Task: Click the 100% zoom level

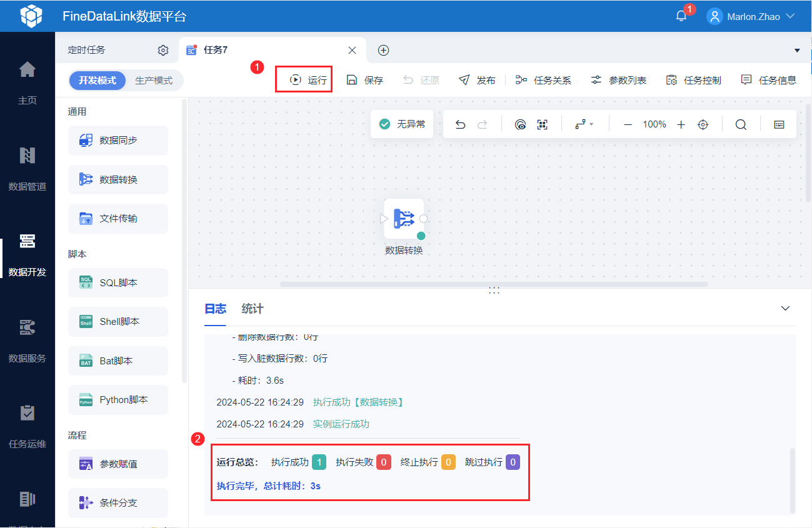Action: (654, 124)
